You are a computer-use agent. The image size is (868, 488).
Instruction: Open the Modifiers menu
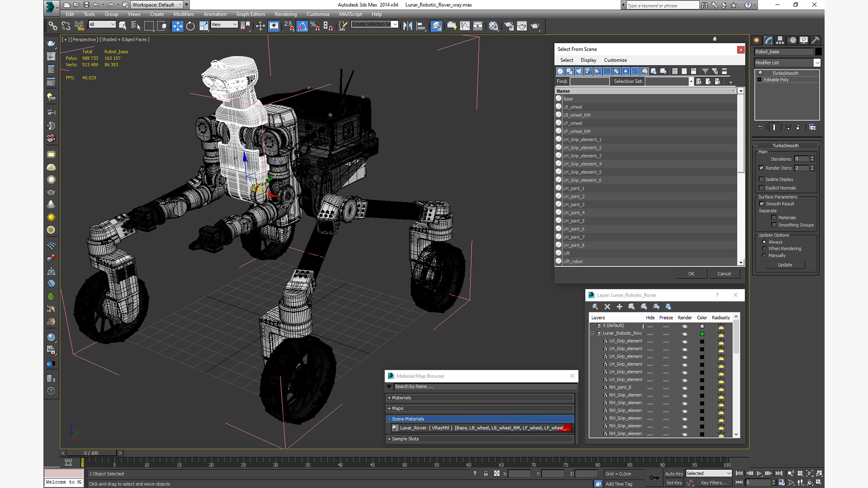pyautogui.click(x=184, y=14)
